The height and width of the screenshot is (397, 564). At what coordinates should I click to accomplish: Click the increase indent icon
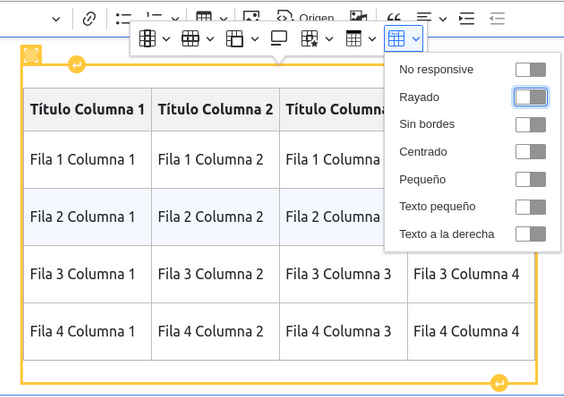(467, 18)
